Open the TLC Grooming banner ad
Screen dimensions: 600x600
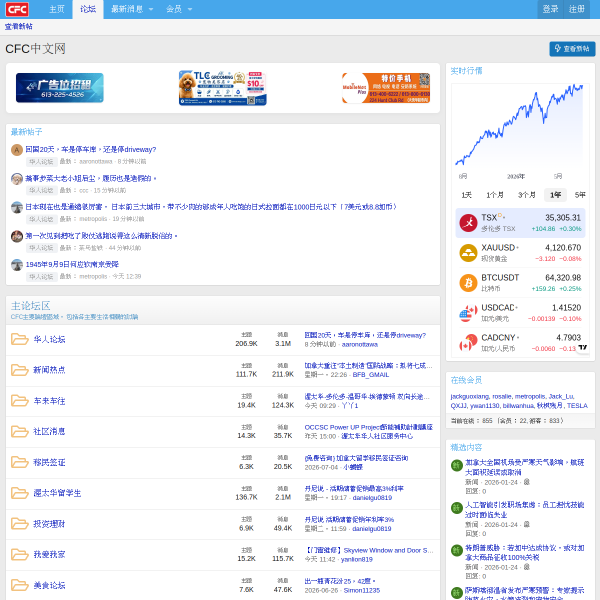click(223, 88)
